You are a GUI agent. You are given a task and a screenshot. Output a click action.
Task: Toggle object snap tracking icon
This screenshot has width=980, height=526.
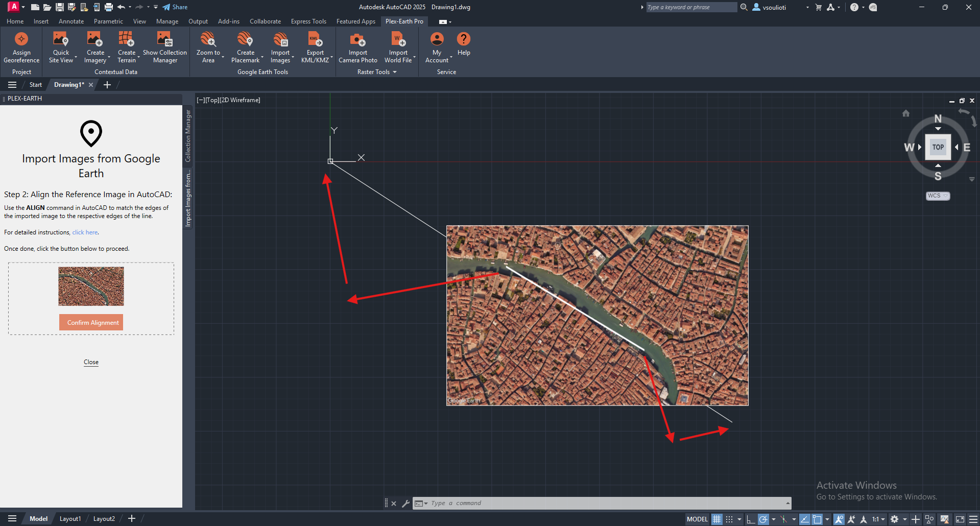[804, 519]
